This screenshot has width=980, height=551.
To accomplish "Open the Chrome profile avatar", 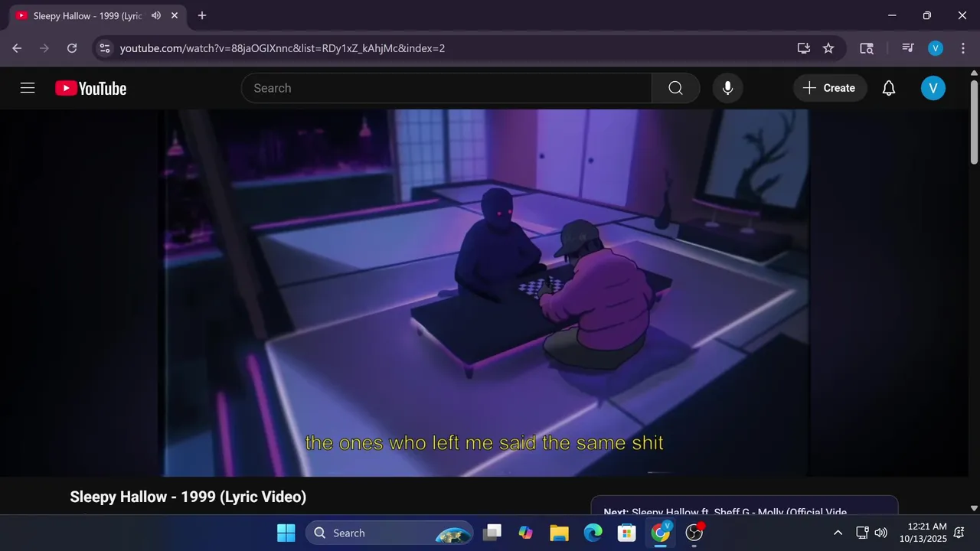I will [935, 48].
